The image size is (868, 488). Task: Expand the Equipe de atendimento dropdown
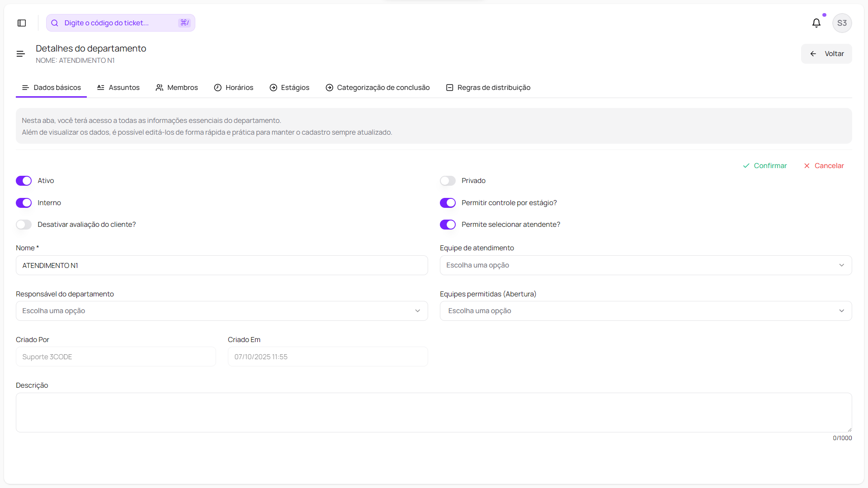pyautogui.click(x=646, y=265)
